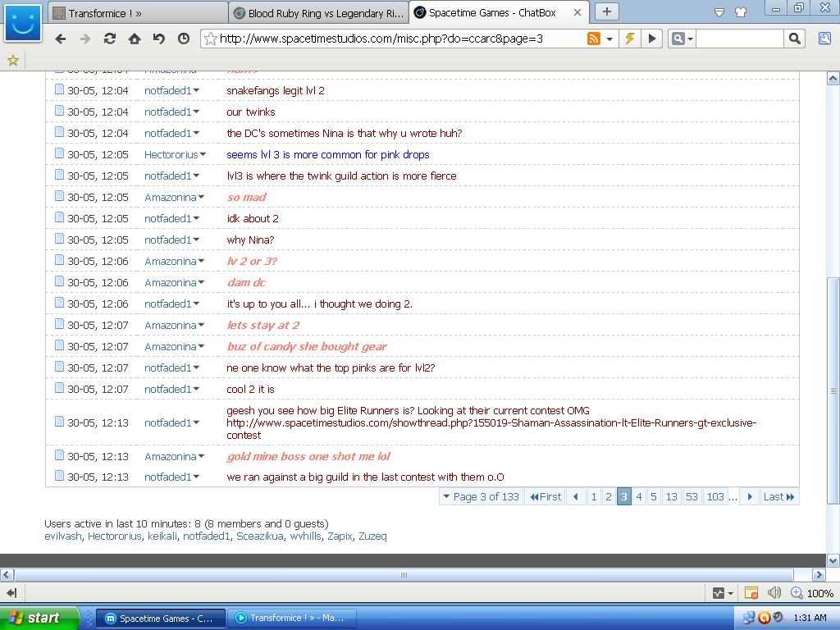Go to page 13 in pagination
The width and height of the screenshot is (840, 630).
pos(671,496)
